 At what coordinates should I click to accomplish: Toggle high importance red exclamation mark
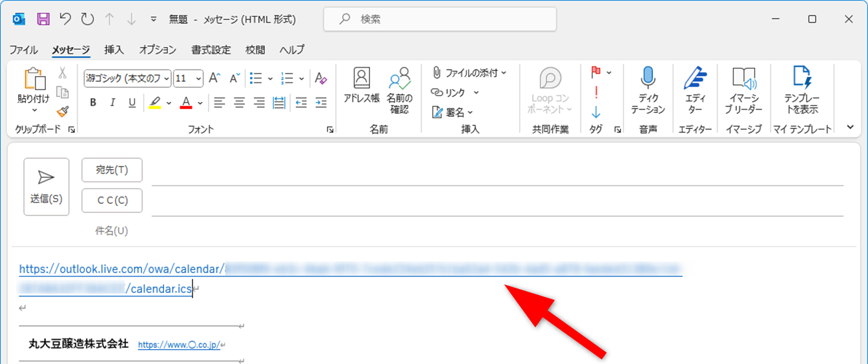pyautogui.click(x=596, y=92)
